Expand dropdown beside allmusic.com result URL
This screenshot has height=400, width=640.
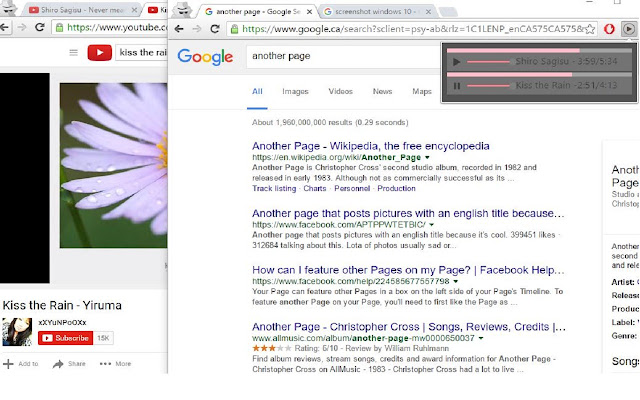coord(481,338)
